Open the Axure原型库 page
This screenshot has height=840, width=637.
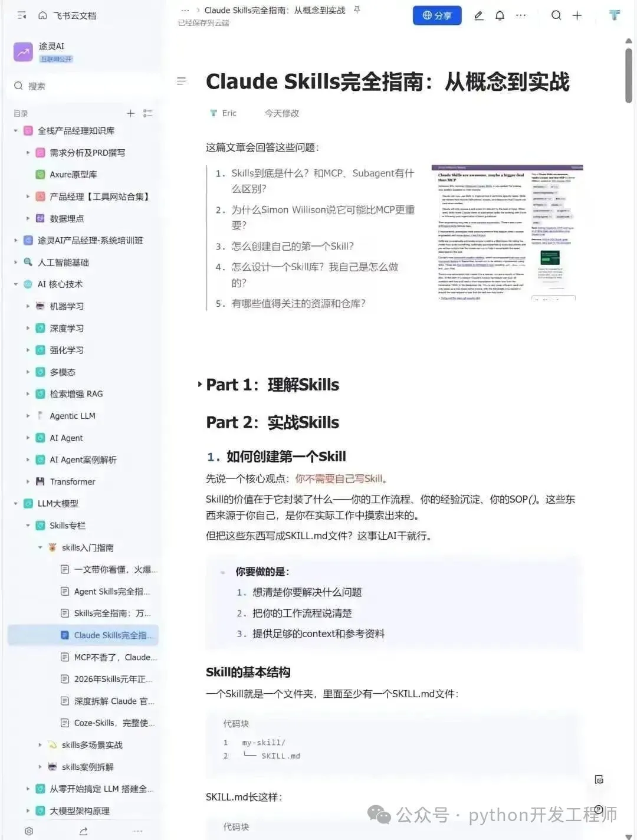(73, 175)
